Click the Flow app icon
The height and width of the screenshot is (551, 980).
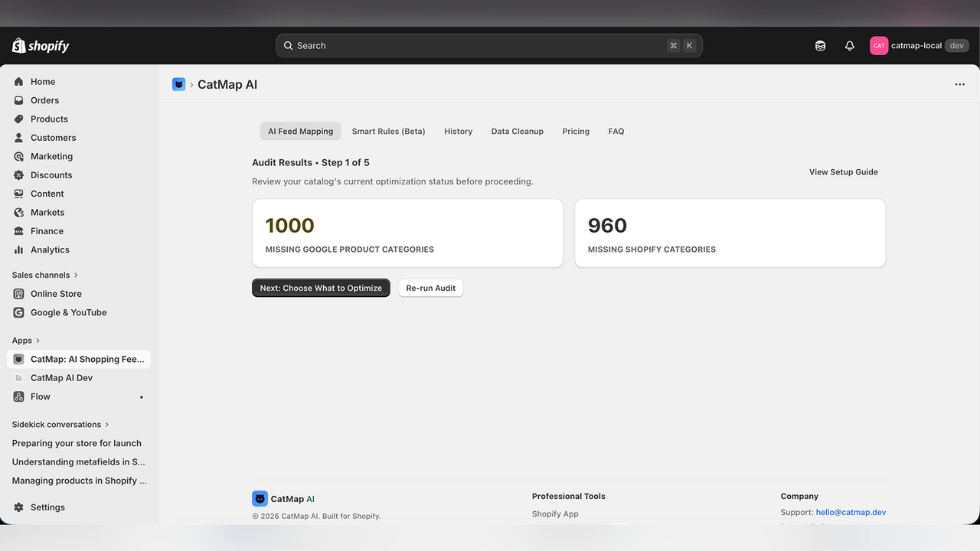point(19,396)
